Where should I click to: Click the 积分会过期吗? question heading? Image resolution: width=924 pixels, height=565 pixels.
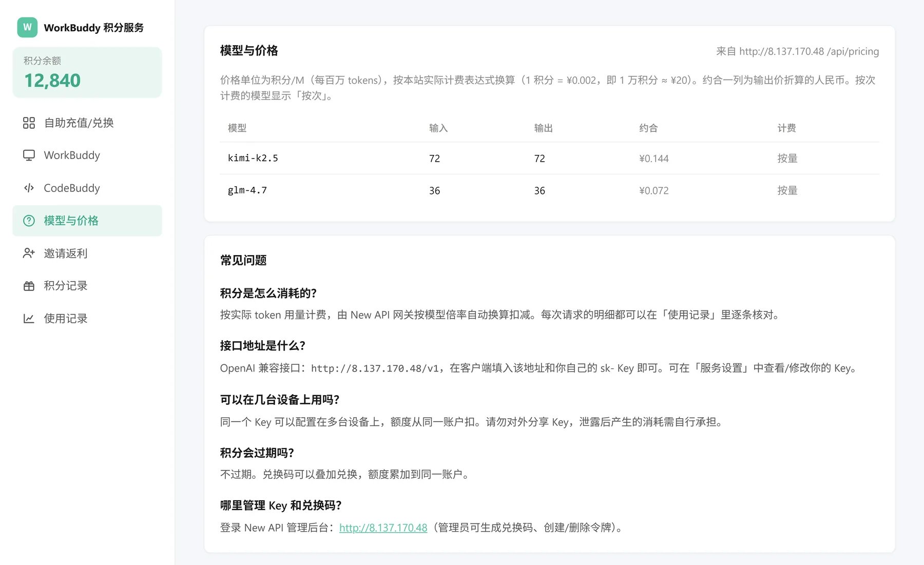[257, 453]
